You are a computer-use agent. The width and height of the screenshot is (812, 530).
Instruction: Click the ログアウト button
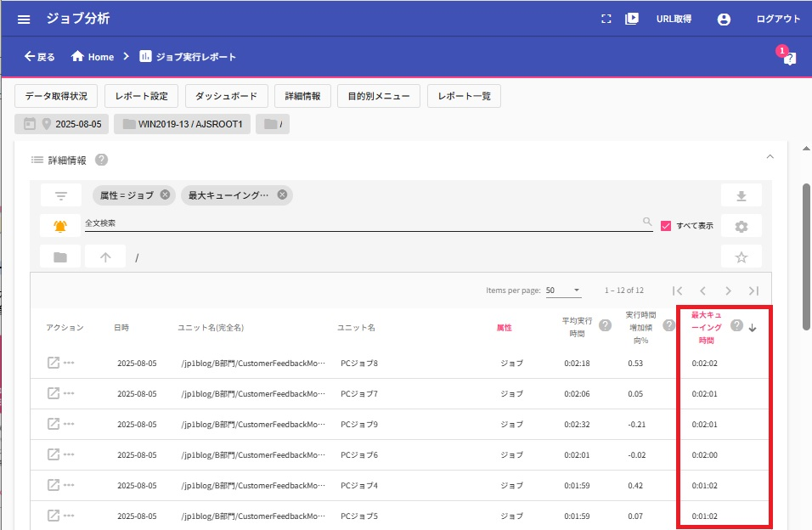[x=778, y=20]
